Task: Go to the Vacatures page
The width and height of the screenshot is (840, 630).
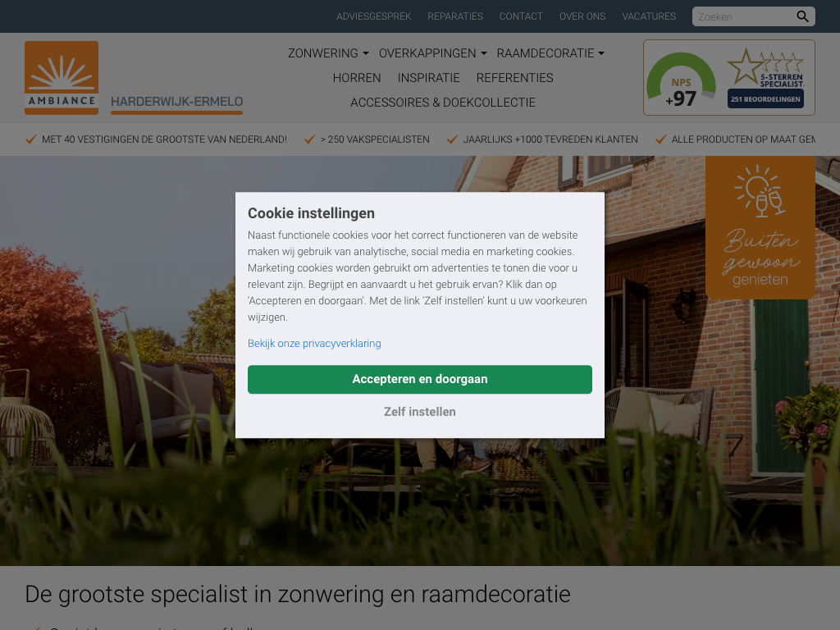Action: click(x=649, y=16)
